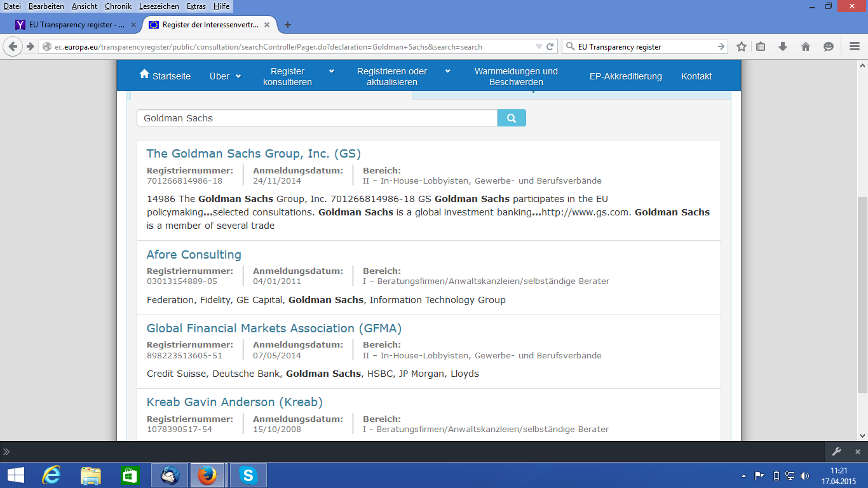
Task: Run search from the search bar arrow
Action: click(721, 46)
